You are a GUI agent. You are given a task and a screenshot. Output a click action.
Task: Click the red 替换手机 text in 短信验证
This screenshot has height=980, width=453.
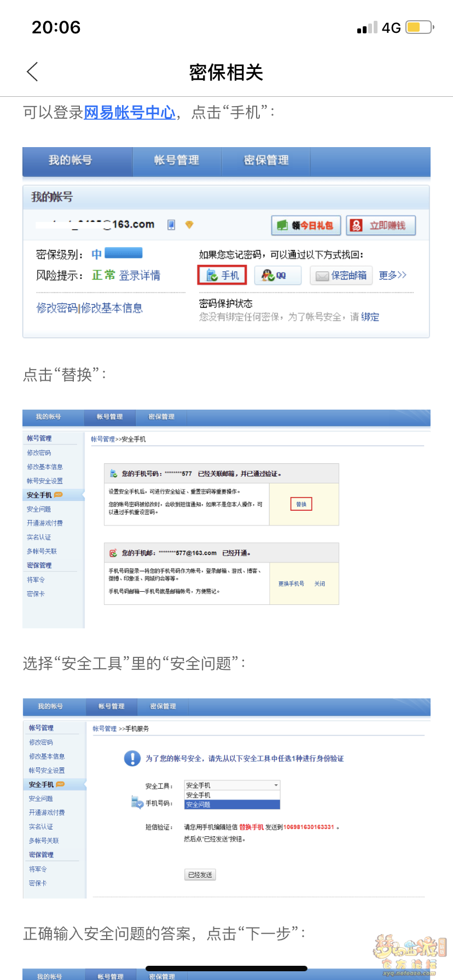pos(251,827)
